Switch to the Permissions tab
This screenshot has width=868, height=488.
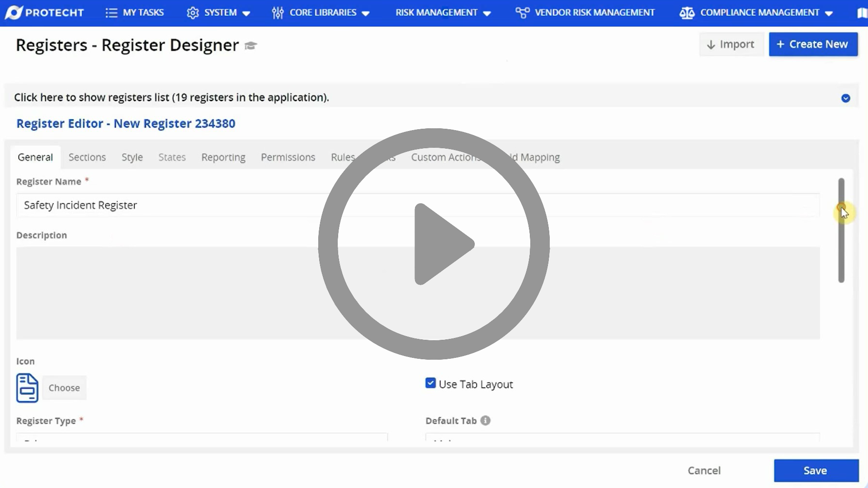point(288,157)
